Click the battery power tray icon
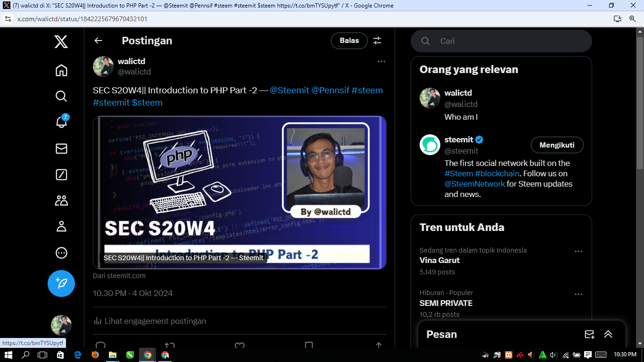This screenshot has height=362, width=644. coord(577,355)
